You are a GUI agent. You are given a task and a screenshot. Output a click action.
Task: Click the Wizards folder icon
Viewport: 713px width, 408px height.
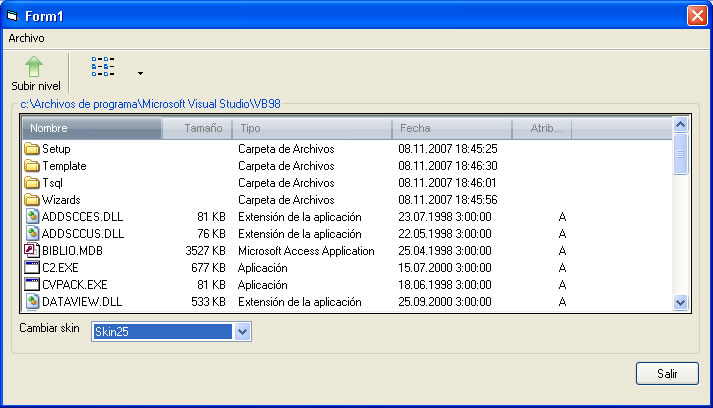pos(31,199)
